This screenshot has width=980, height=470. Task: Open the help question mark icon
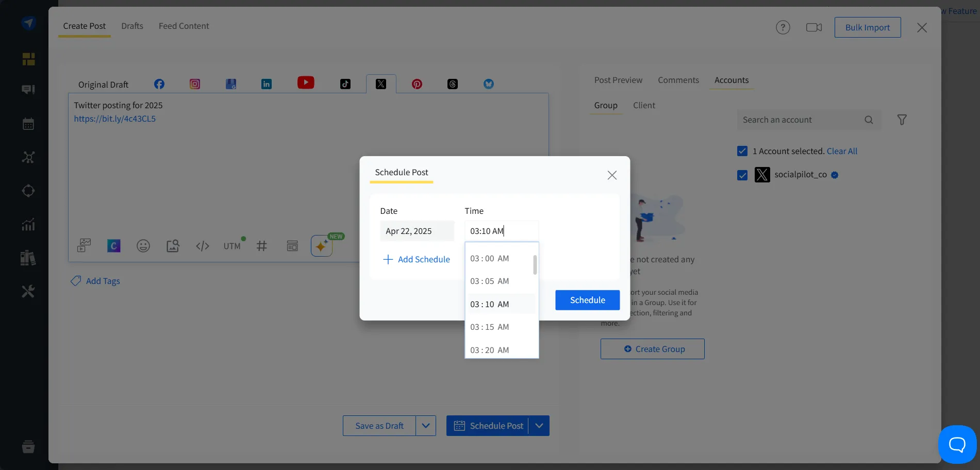[783, 27]
